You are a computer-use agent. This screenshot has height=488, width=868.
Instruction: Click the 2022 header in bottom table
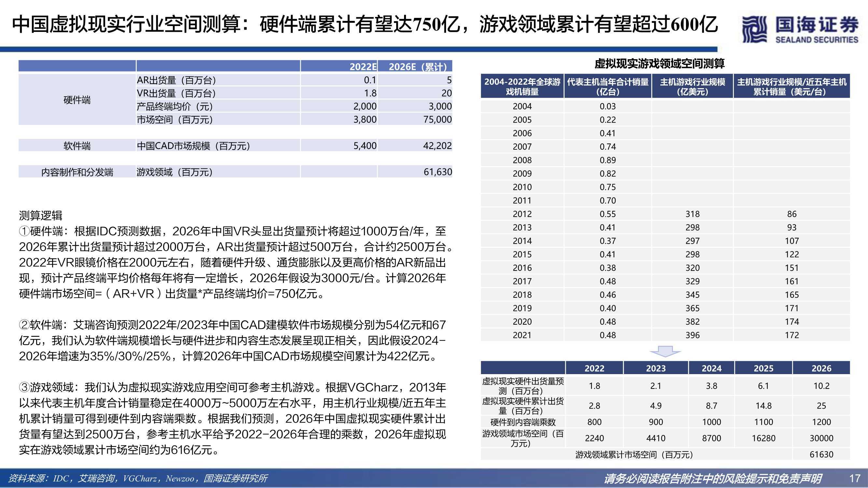(x=595, y=368)
